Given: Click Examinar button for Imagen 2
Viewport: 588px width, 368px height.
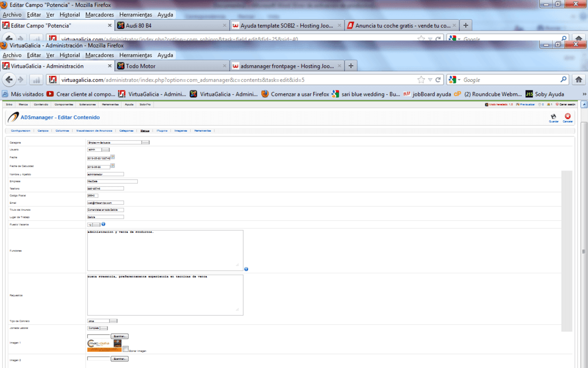Looking at the screenshot, I should click(x=120, y=359).
